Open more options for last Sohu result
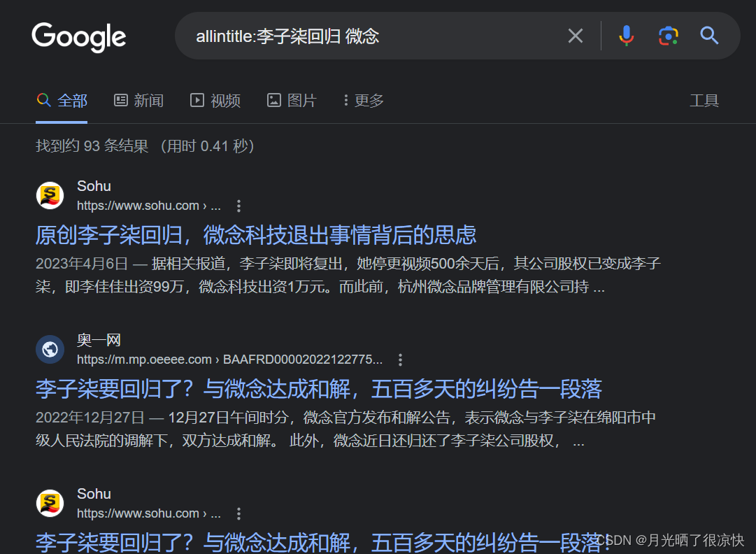The width and height of the screenshot is (756, 554). tap(238, 513)
